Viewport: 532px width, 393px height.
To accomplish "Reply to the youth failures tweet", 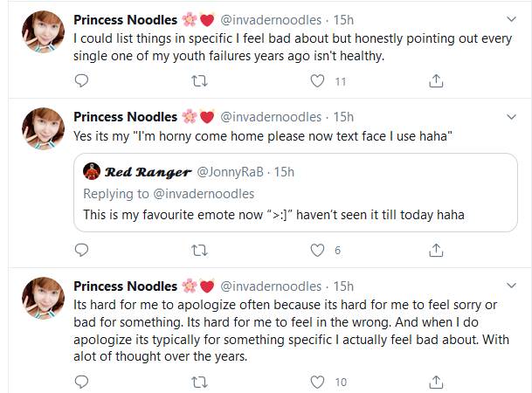I will 81,81.
